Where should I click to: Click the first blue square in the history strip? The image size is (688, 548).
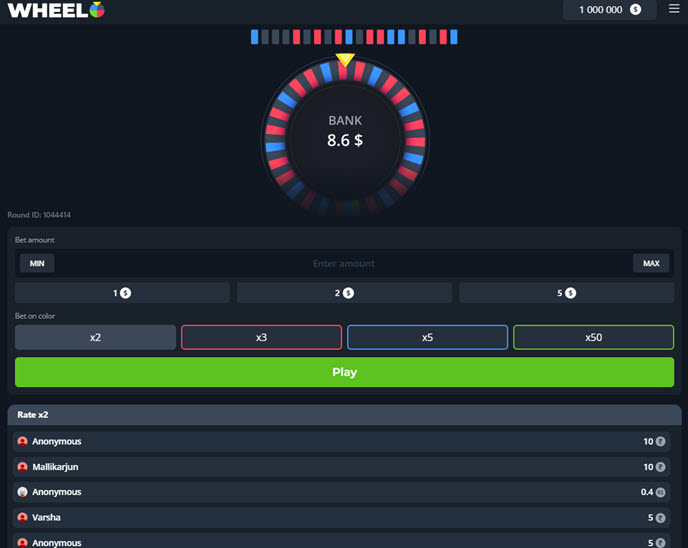(255, 37)
